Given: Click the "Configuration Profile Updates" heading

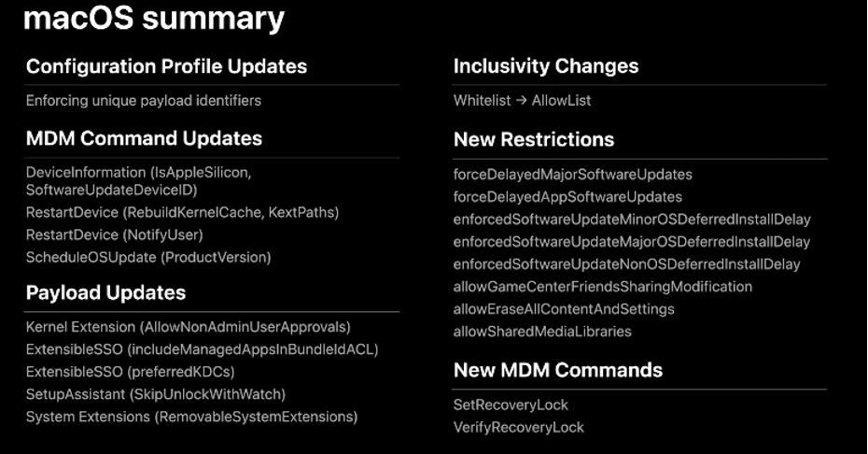Looking at the screenshot, I should click(166, 66).
